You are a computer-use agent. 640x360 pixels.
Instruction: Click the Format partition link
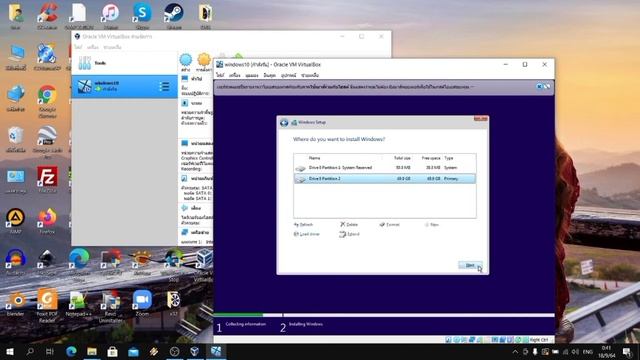(389, 224)
